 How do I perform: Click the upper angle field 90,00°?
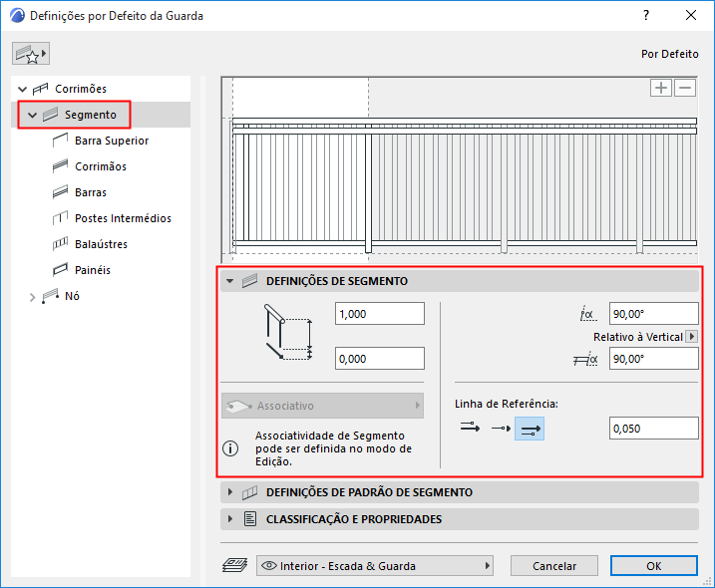(x=654, y=314)
